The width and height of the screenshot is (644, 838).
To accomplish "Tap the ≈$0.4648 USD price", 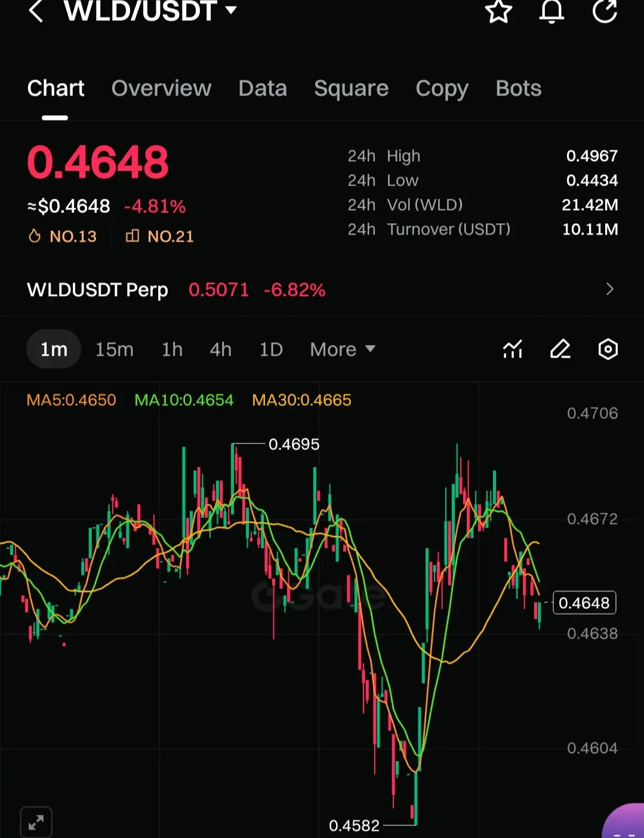I will tap(69, 207).
